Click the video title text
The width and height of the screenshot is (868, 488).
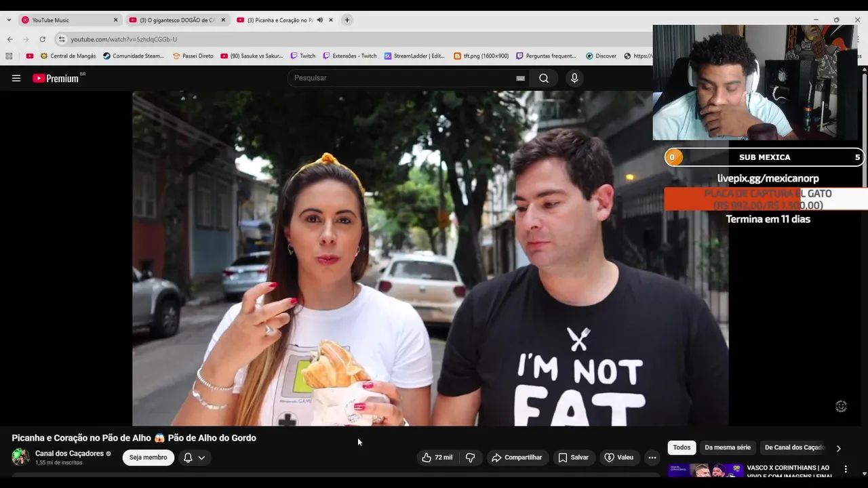point(134,438)
